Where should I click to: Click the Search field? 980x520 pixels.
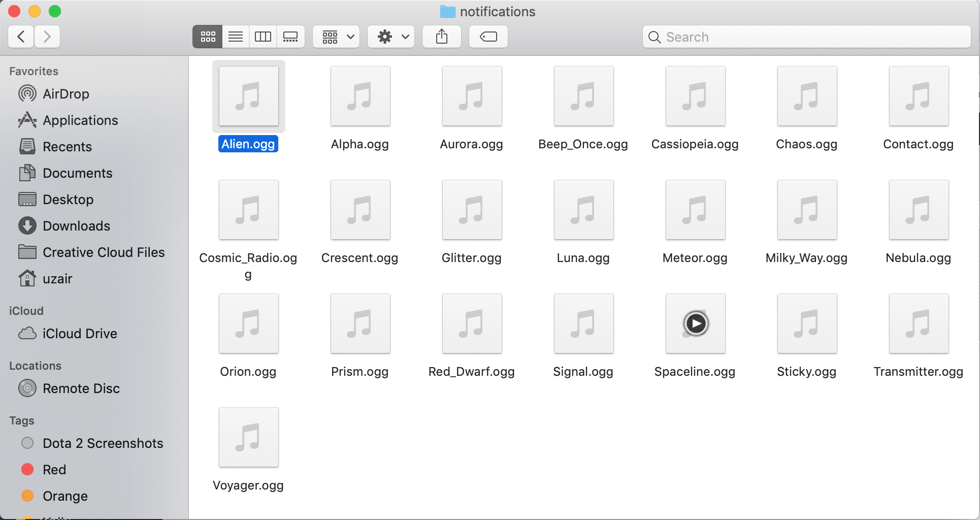click(807, 37)
